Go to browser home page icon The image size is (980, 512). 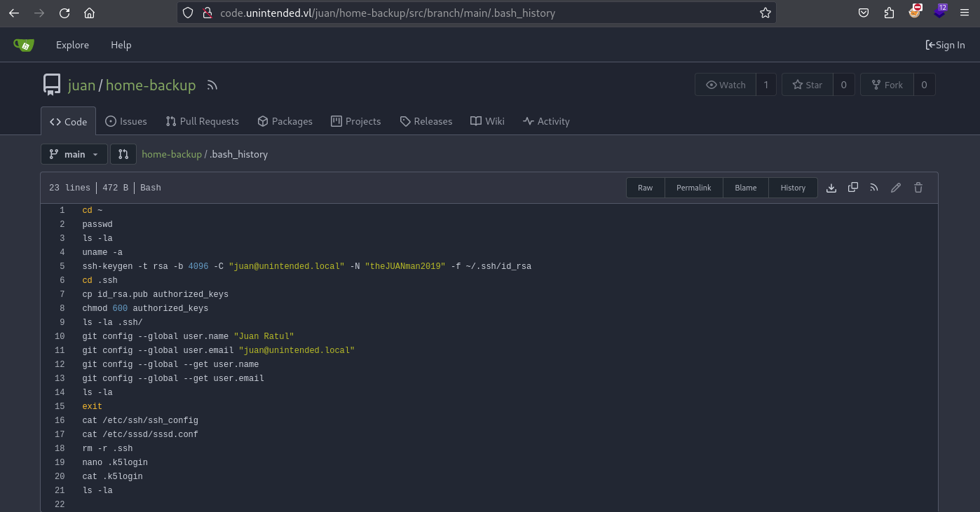89,13
